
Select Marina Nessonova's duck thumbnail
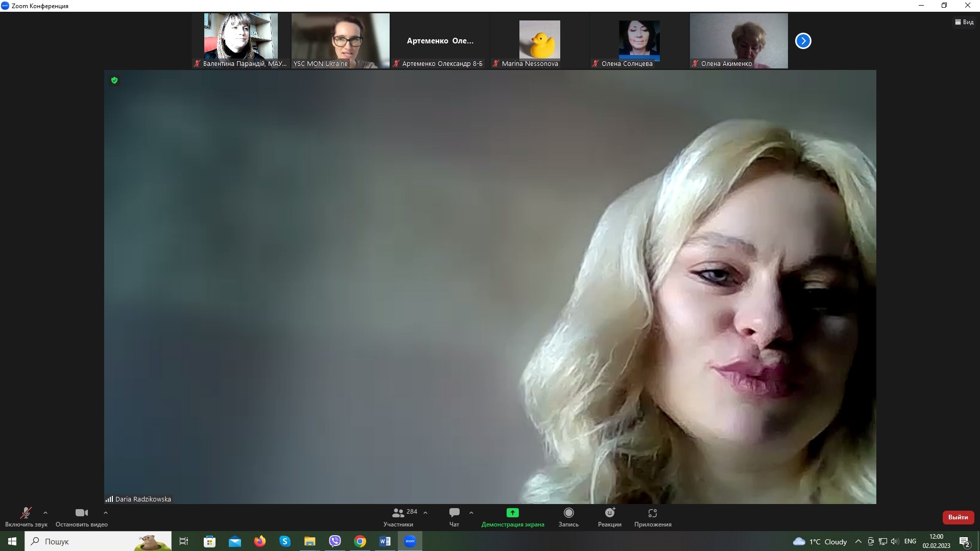click(x=539, y=40)
